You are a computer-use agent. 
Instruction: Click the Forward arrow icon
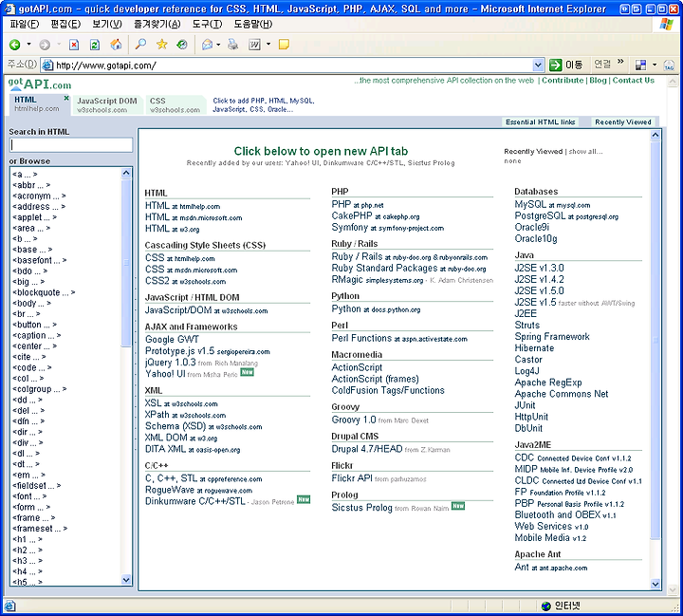pos(45,45)
